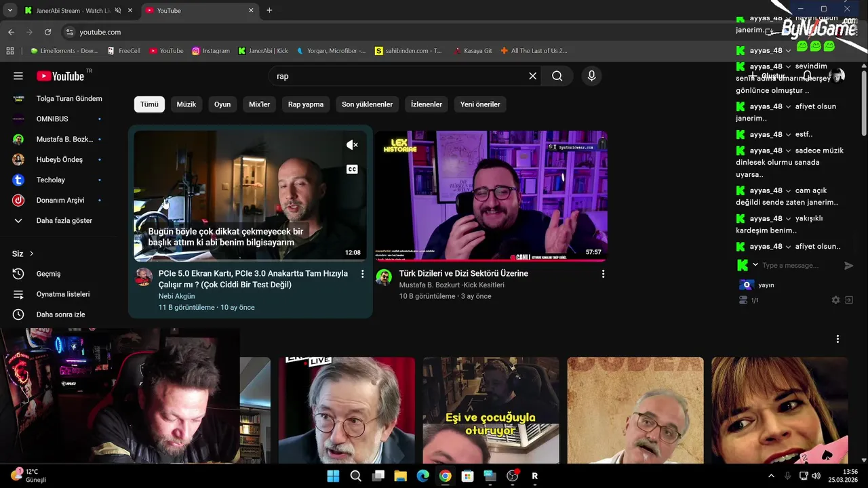Screen dimensions: 868x488
Task: Open Chrome apps grid in bookmarks bar
Action: (x=10, y=51)
